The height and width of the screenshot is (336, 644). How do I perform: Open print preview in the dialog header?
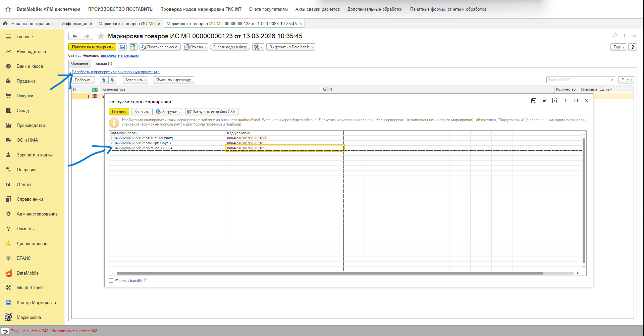[x=555, y=101]
